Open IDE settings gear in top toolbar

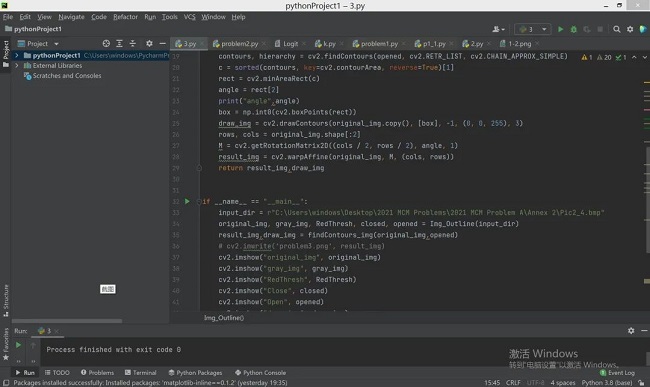[630, 29]
